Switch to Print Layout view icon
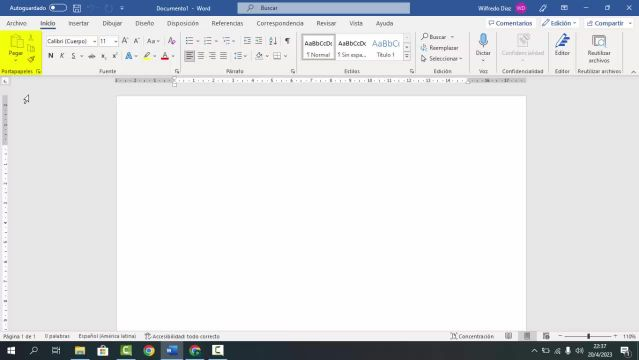This screenshot has height=360, width=639. (527, 336)
